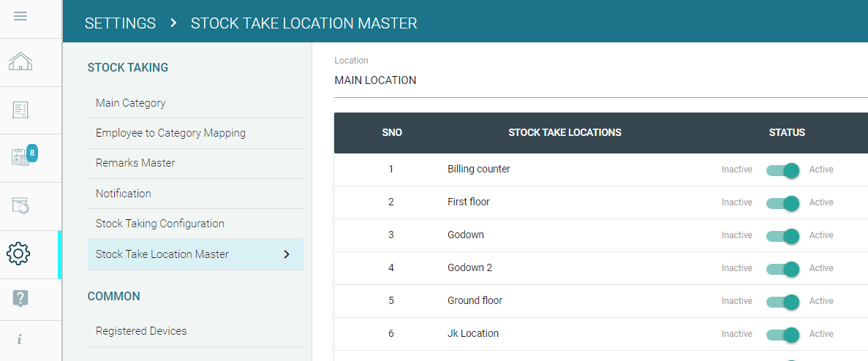Open Stock Taking Configuration
The image size is (868, 361).
[160, 224]
